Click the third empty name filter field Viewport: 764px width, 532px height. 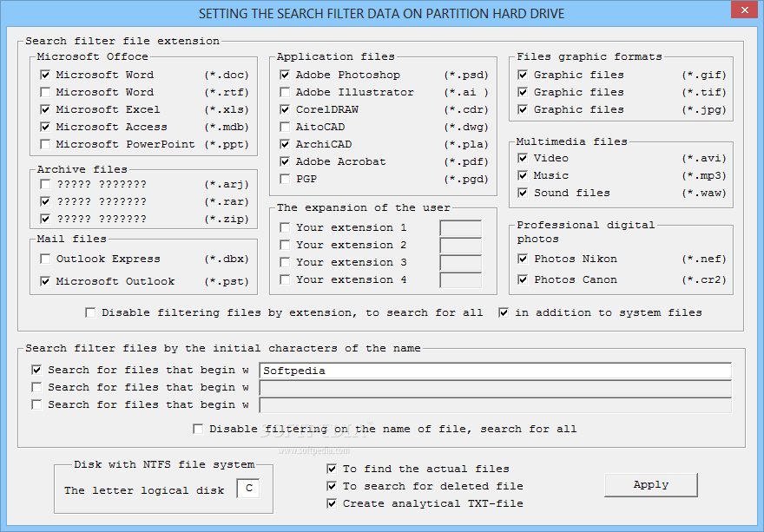[x=495, y=405]
